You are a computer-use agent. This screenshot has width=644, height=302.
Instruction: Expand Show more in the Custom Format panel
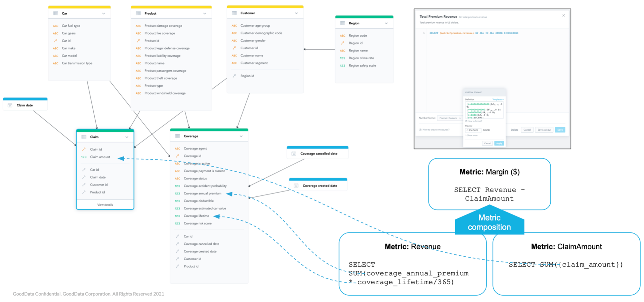click(471, 135)
